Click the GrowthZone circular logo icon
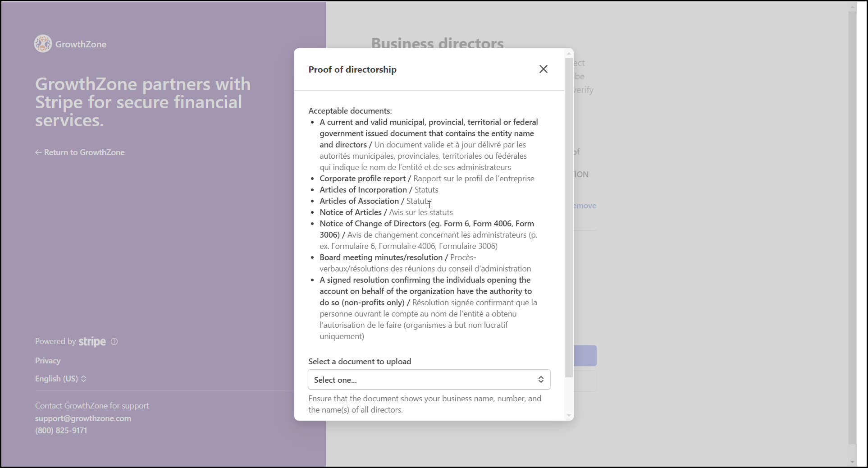 coord(43,44)
